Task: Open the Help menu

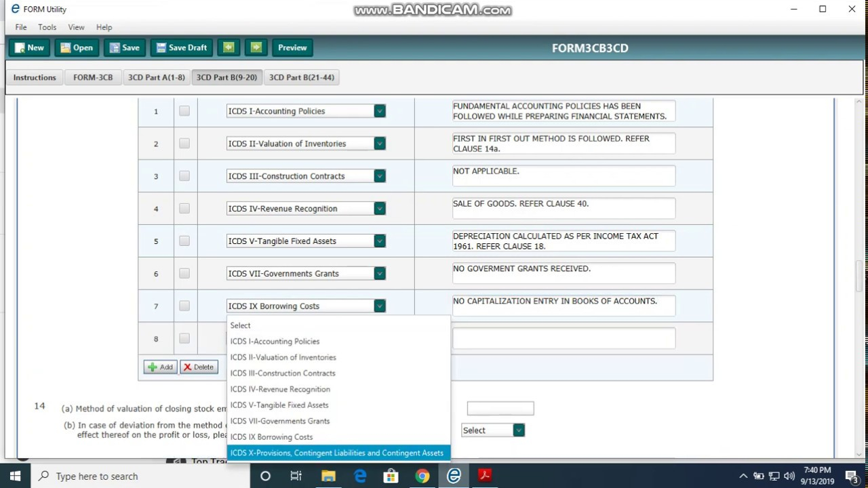Action: 104,27
